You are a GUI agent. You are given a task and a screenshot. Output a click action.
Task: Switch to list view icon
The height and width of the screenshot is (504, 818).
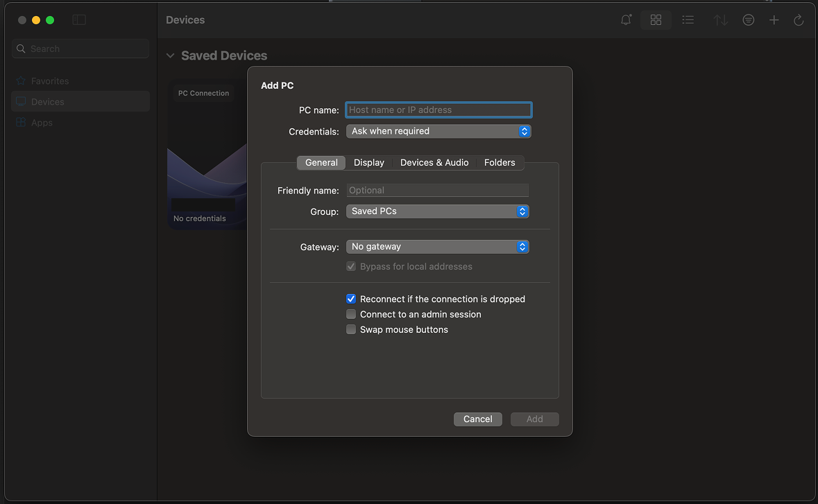tap(688, 20)
